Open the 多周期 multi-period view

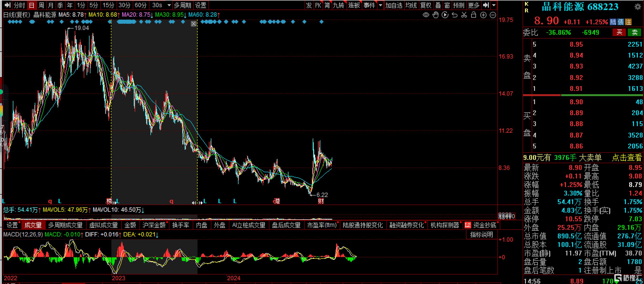(183, 5)
